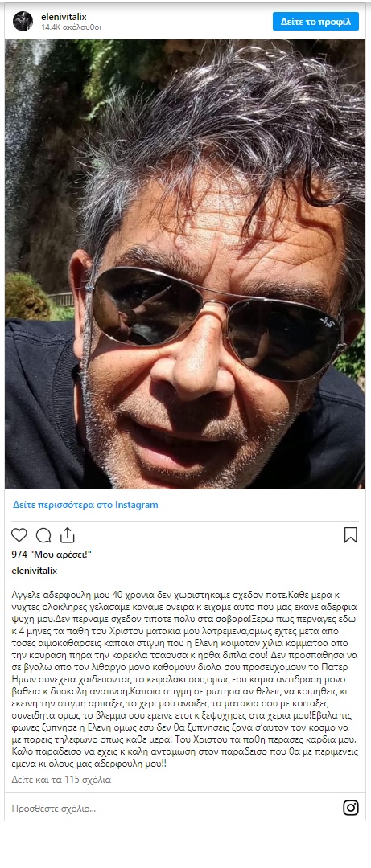Image resolution: width=371 pixels, height=868 pixels.
Task: Open the elenivitalix profile avatar picture
Action: [23, 21]
